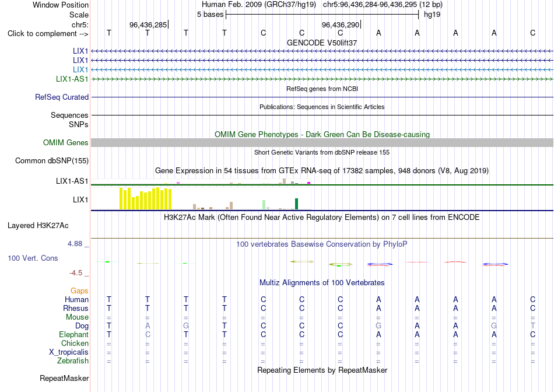Click 'Publications: Sequences in Scientific Articles' title
Viewport: 554px width, 392px height.
pos(322,107)
